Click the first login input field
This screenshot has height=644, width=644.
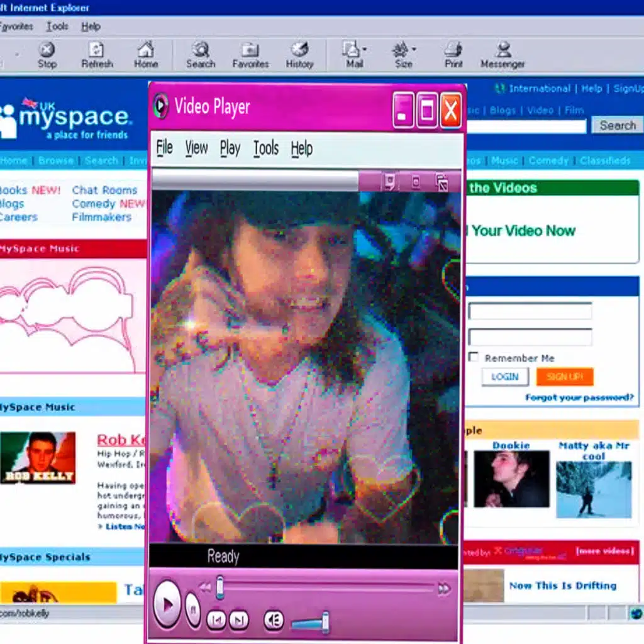click(530, 311)
